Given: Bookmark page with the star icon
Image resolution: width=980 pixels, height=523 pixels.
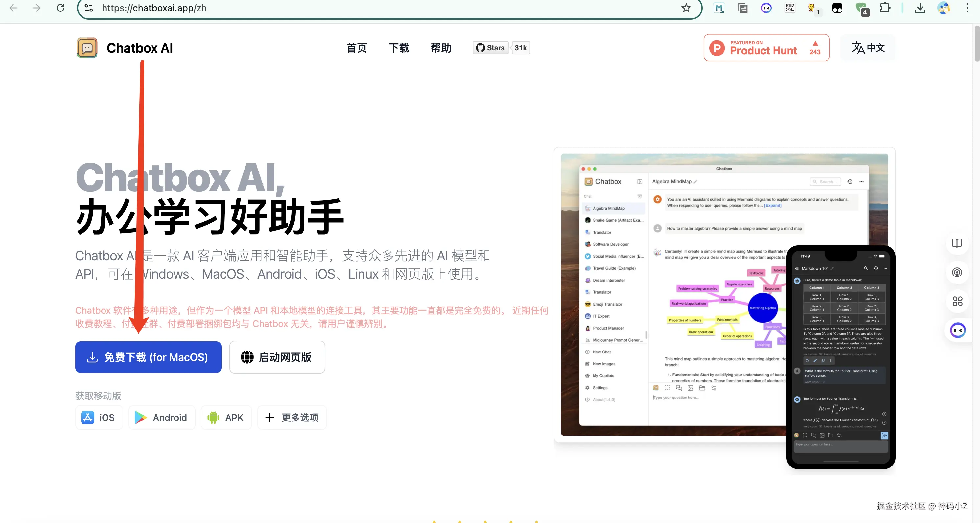Looking at the screenshot, I should (x=686, y=8).
